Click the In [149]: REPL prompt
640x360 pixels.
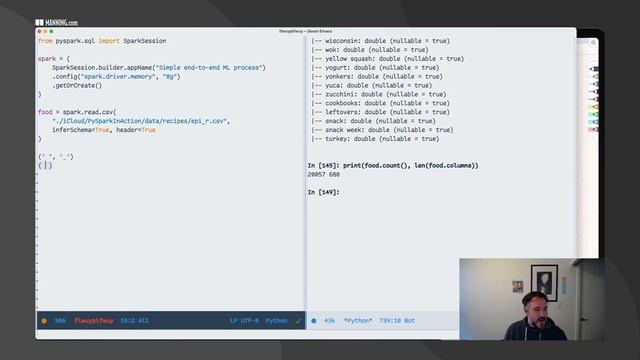[x=323, y=192]
